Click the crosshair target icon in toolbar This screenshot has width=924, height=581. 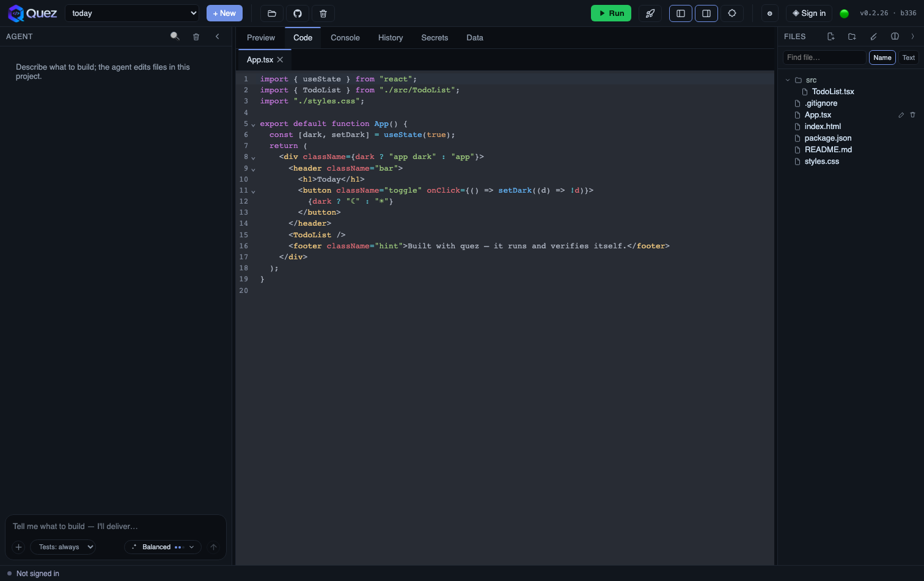click(x=732, y=13)
